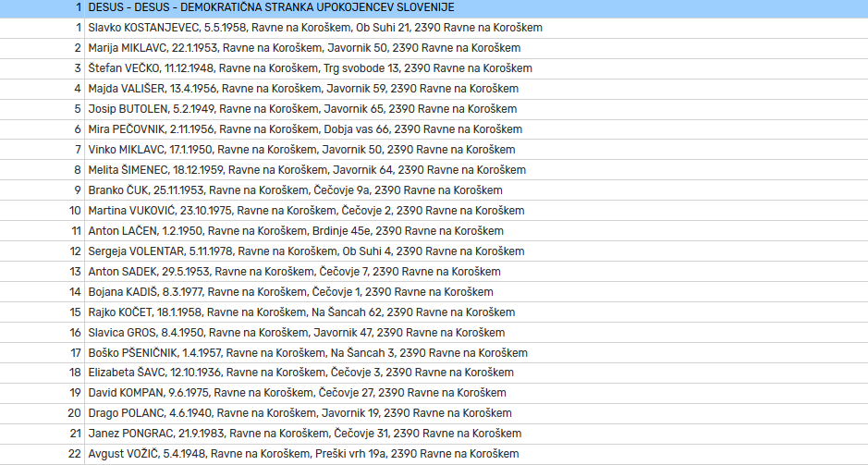Click number cell 10 beside Martina VUKOVIĆ
The height and width of the screenshot is (465, 868).
point(43,211)
